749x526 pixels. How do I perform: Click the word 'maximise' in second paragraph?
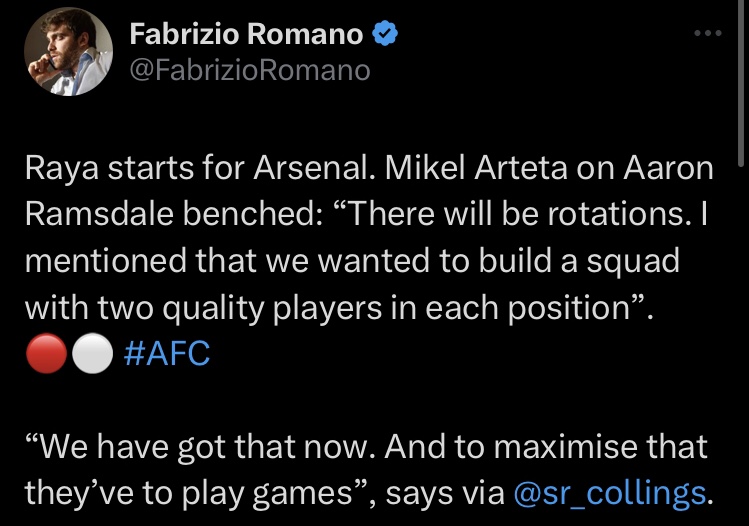click(x=566, y=447)
